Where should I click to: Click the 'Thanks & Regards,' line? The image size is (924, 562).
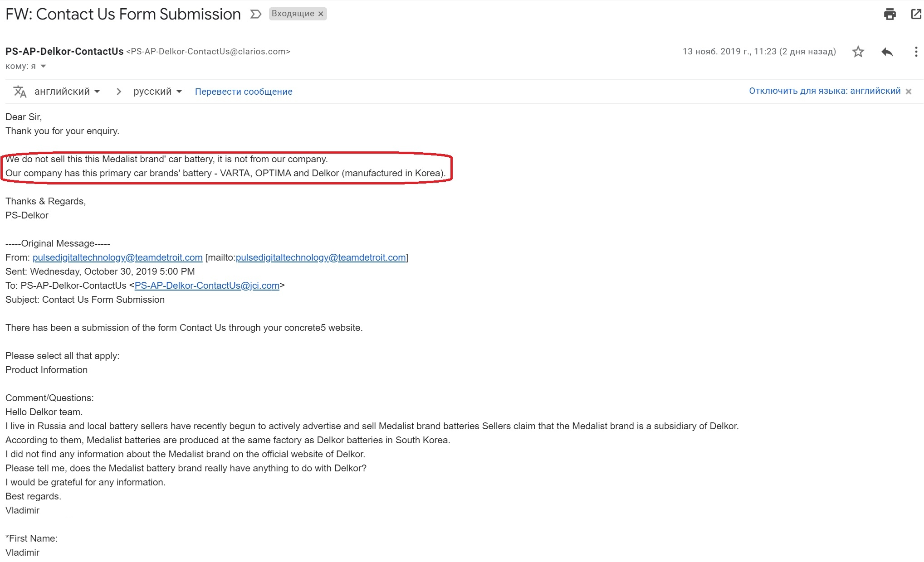[45, 201]
